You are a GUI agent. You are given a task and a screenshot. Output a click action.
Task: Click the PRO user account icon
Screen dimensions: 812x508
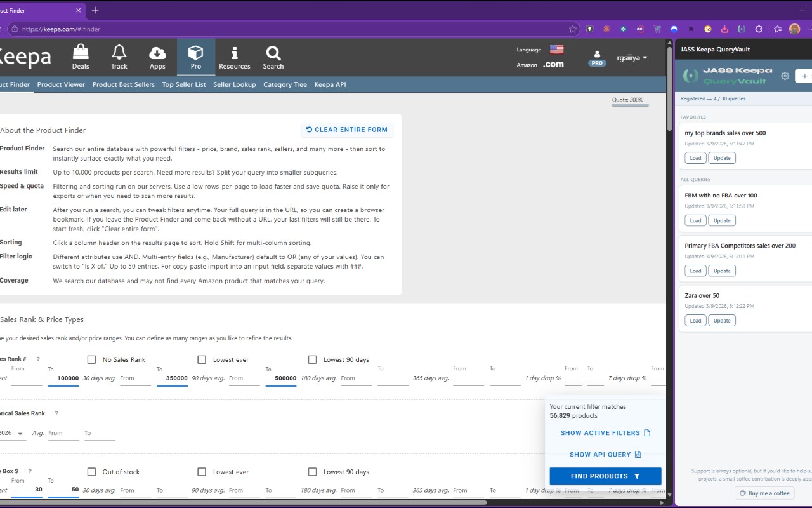597,58
